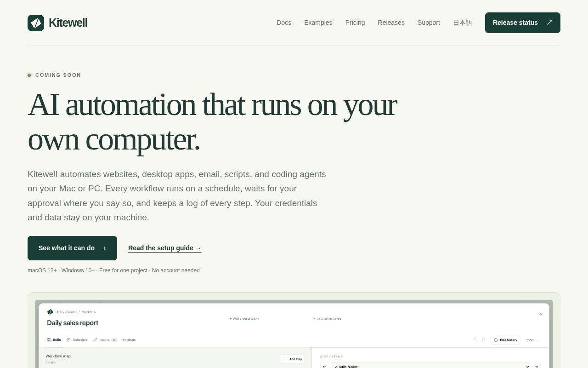
Task: Switch language to 日本語
Action: coord(463,23)
